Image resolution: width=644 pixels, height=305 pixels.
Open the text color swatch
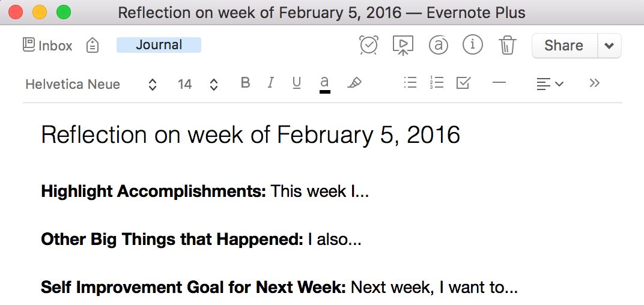click(325, 84)
